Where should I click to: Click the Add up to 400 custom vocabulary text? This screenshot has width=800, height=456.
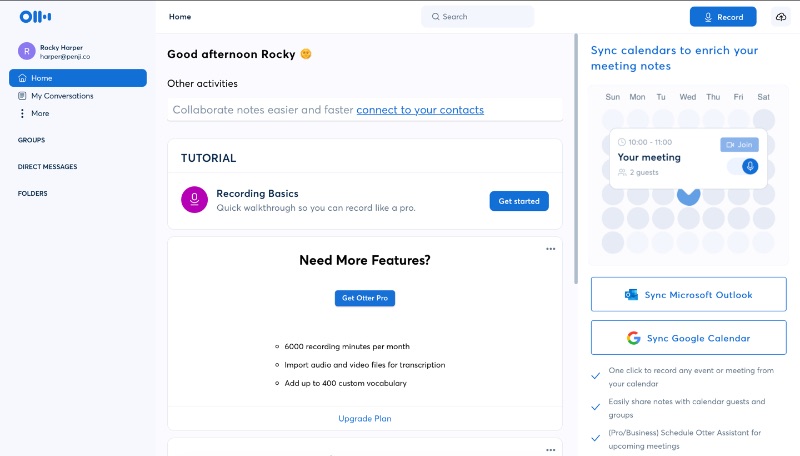pos(345,383)
